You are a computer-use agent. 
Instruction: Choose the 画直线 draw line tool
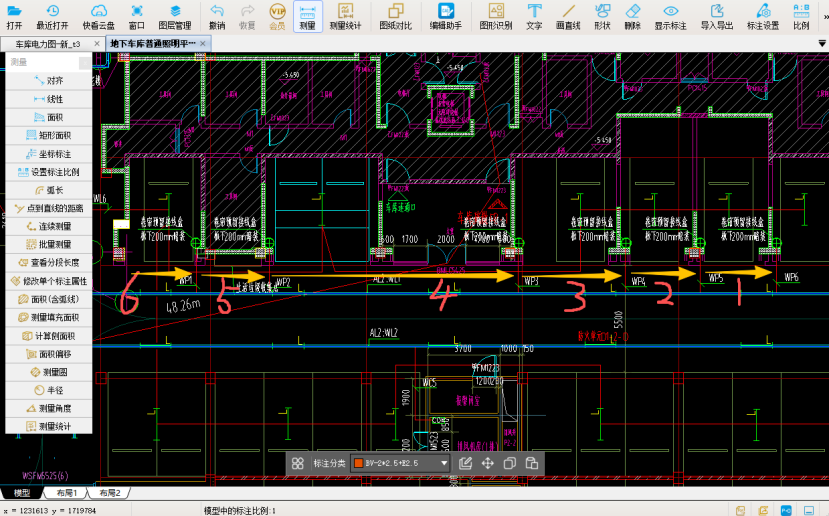568,15
